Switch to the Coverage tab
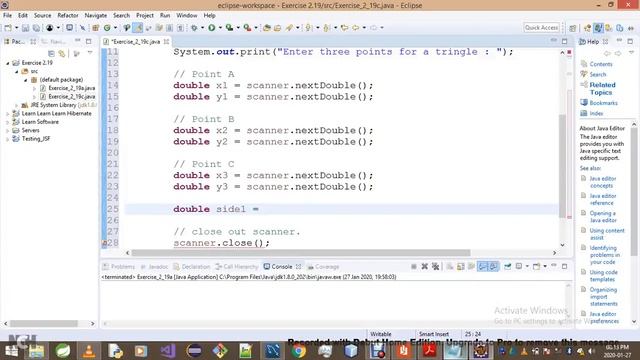The image size is (640, 360). [323, 267]
